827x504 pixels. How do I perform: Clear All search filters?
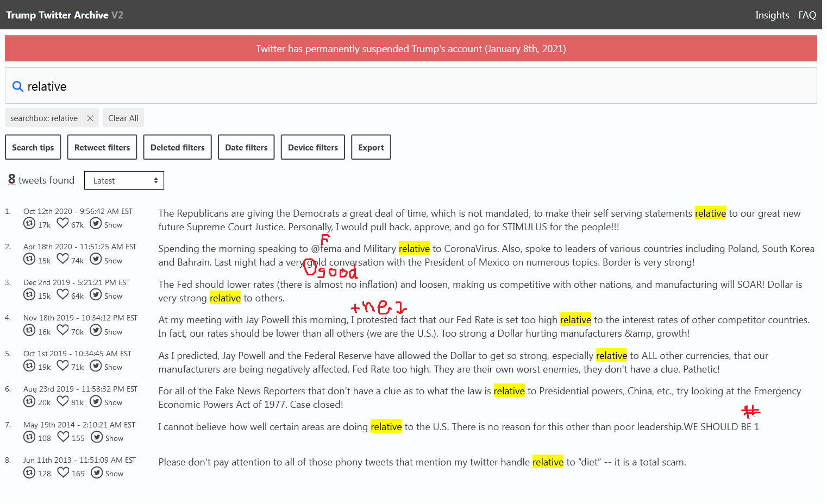pos(123,118)
